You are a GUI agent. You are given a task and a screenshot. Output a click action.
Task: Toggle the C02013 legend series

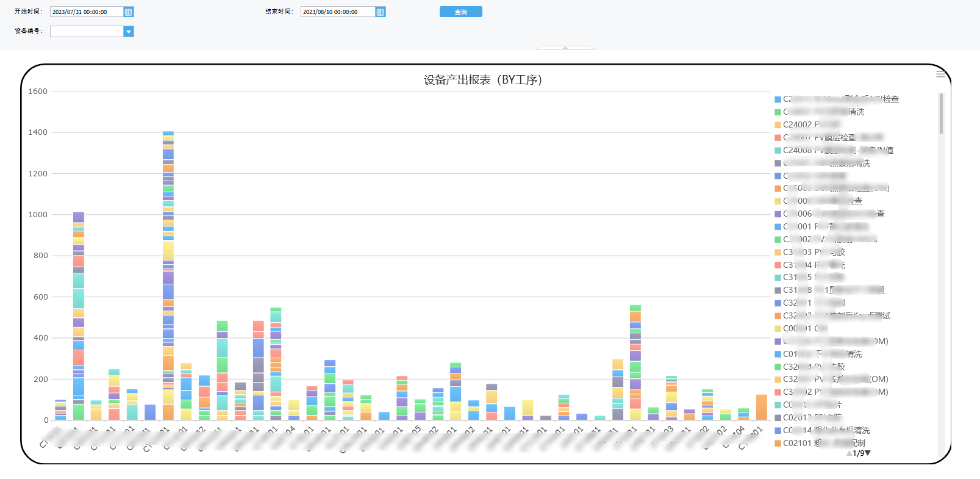808,417
